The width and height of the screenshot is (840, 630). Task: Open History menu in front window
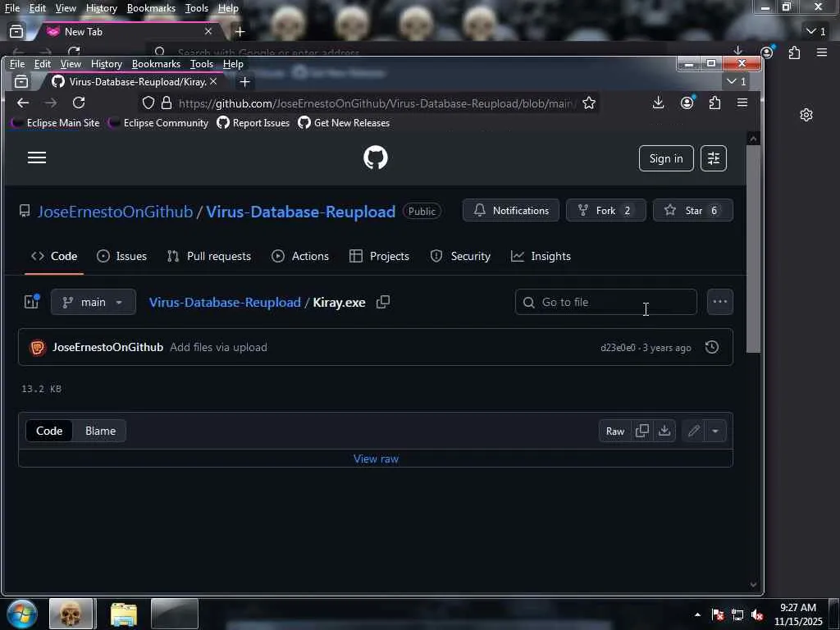(106, 64)
